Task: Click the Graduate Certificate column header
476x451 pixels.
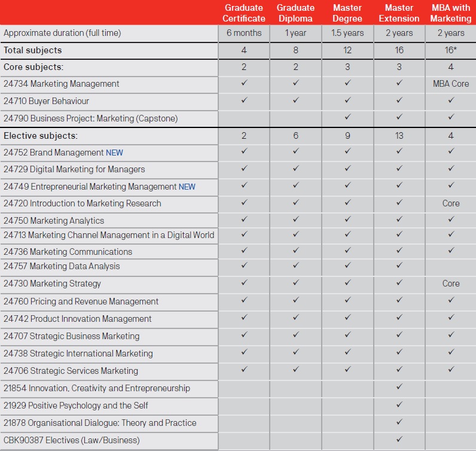Action: click(244, 13)
